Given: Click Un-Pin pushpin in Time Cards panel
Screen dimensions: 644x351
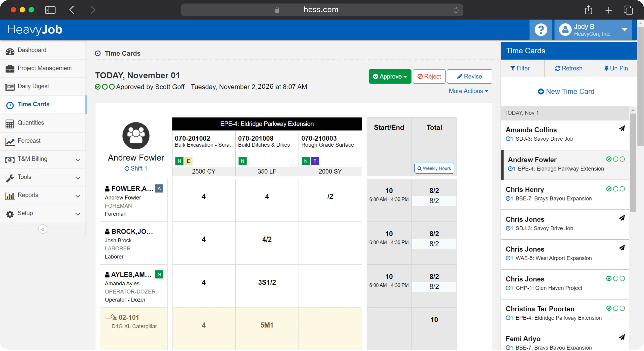Looking at the screenshot, I should 606,68.
